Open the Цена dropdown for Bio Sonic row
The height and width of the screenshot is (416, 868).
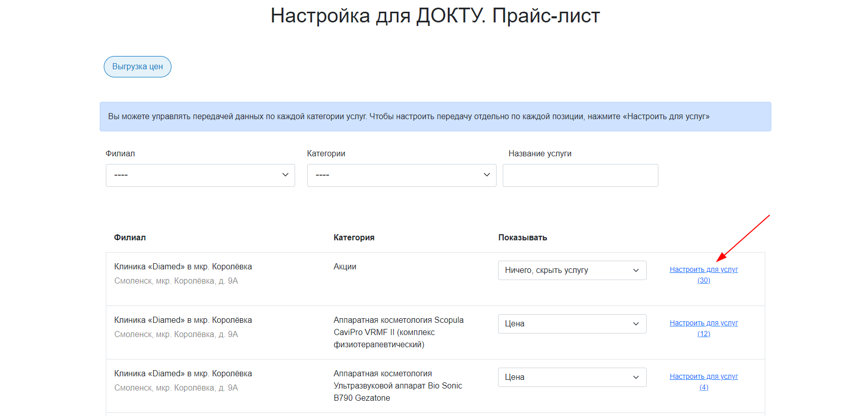[572, 377]
